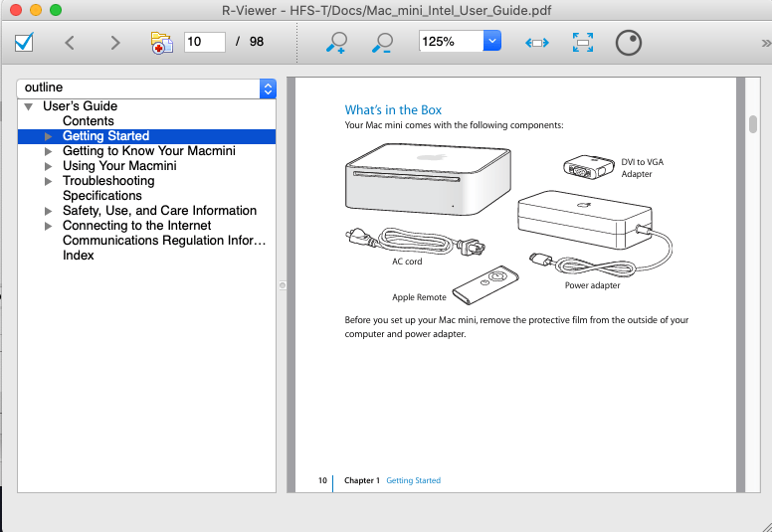Click the vertical scrollbar thumb of document
This screenshot has width=772, height=532.
click(753, 124)
